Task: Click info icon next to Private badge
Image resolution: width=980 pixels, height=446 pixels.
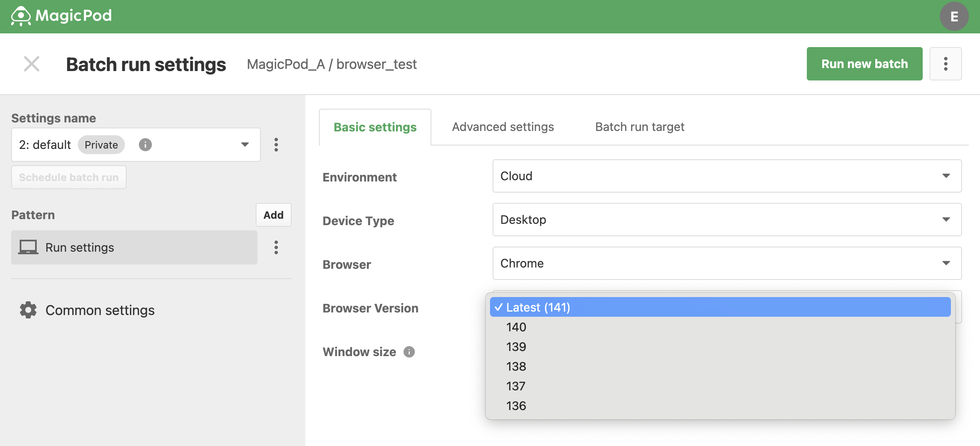Action: (145, 145)
